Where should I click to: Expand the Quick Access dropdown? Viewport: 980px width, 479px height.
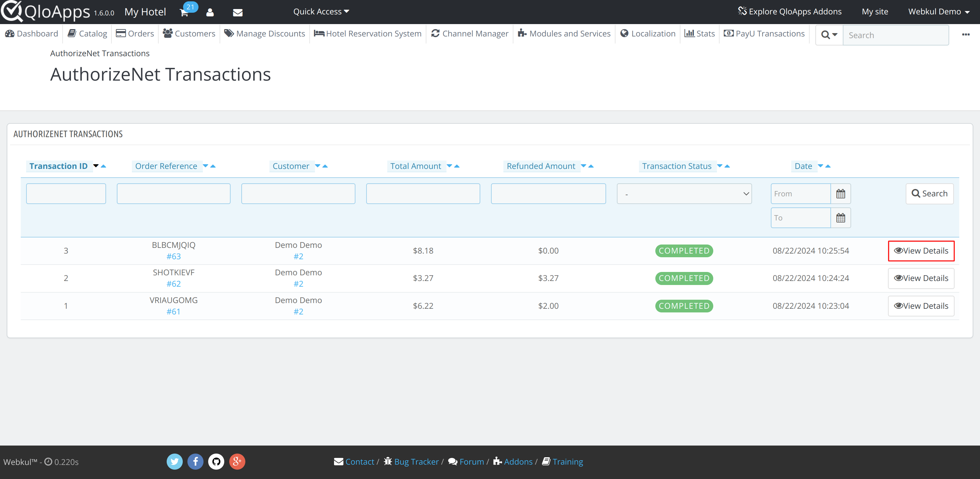pos(321,12)
